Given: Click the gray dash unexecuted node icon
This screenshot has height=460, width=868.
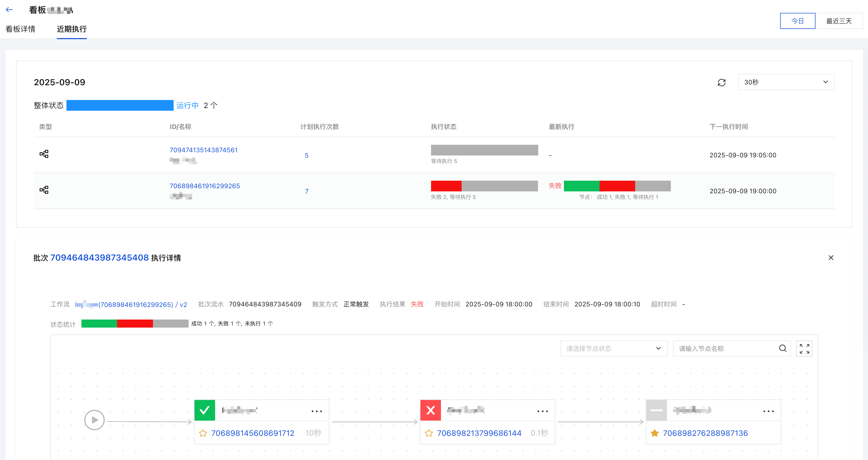Looking at the screenshot, I should (x=656, y=410).
